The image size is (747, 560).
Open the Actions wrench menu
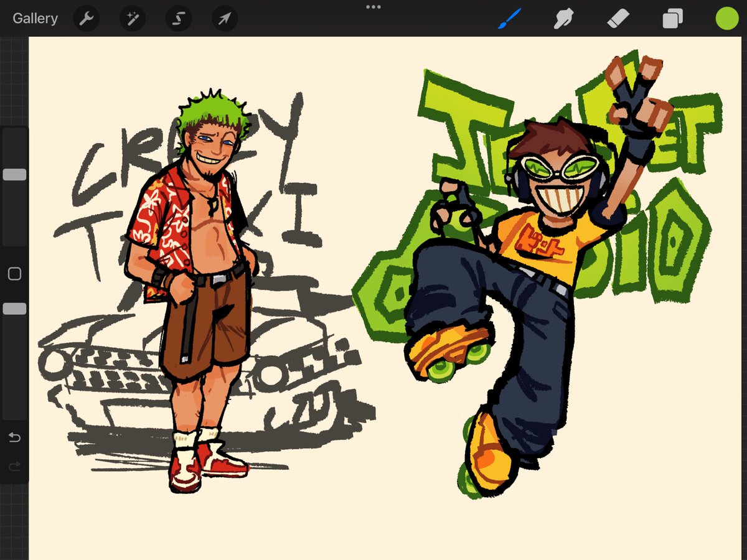pos(87,19)
